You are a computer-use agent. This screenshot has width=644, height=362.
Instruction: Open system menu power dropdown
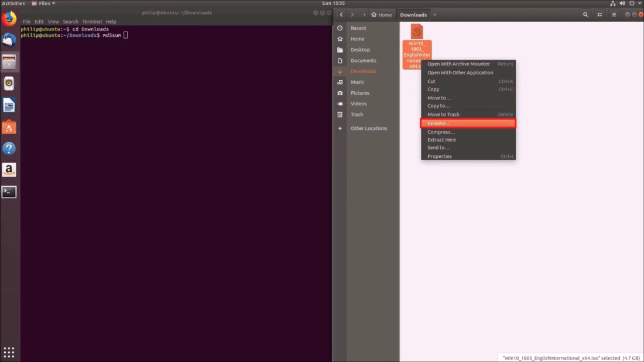tap(635, 4)
